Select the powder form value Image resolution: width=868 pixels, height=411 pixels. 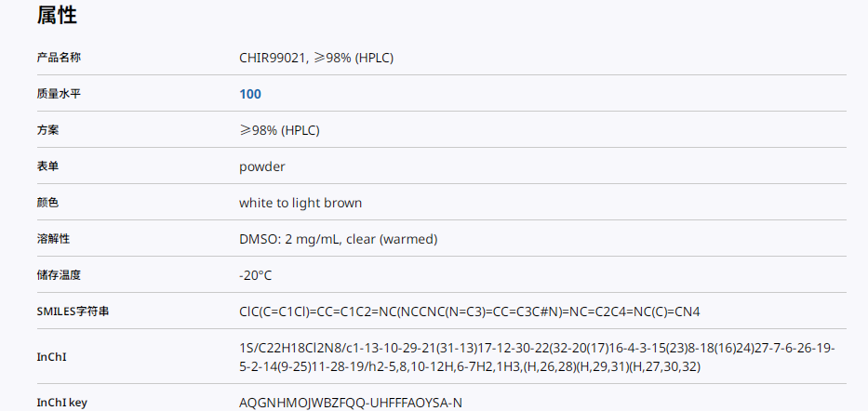(x=261, y=166)
